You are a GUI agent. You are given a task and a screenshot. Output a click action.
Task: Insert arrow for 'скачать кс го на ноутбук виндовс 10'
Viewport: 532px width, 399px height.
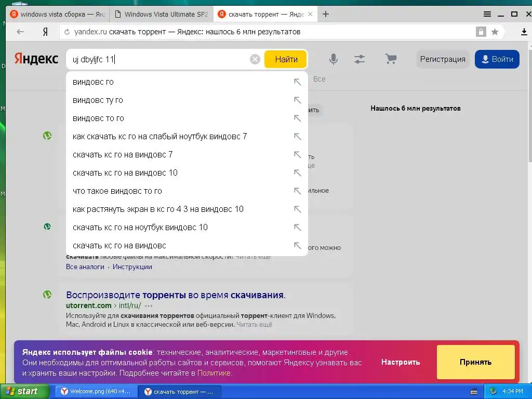(x=297, y=227)
